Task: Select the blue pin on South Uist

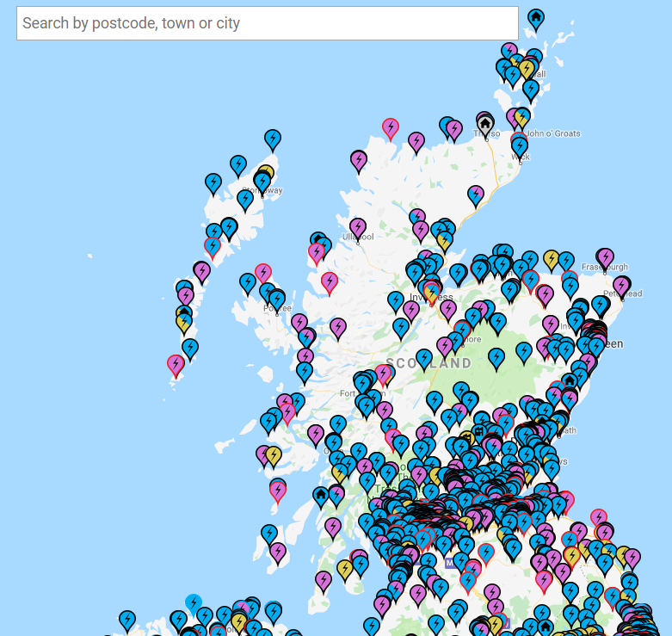Action: coord(190,349)
